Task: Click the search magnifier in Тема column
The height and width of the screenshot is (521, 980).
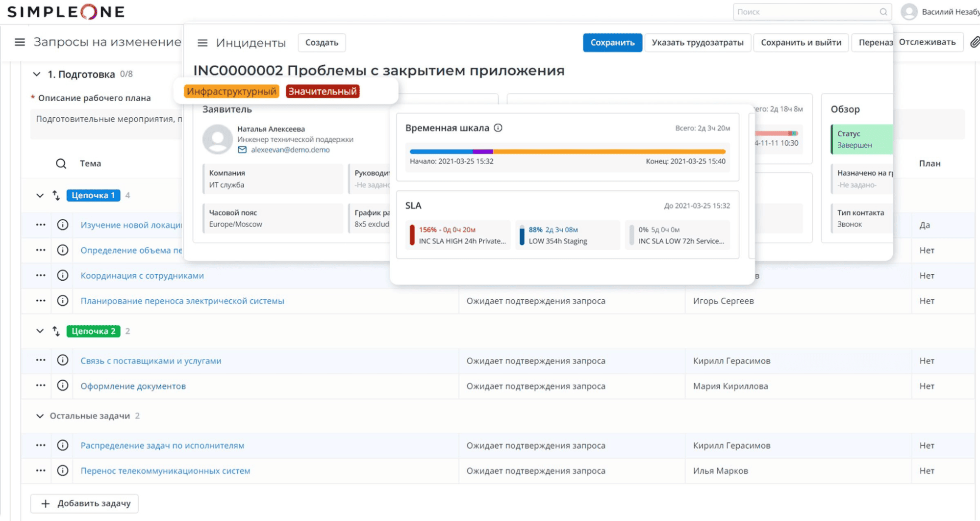Action: point(61,163)
